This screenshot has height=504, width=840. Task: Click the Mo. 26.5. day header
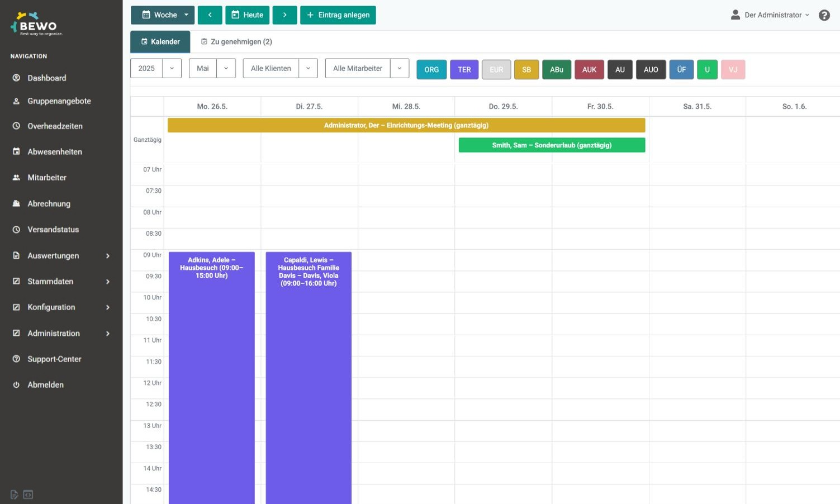[212, 106]
